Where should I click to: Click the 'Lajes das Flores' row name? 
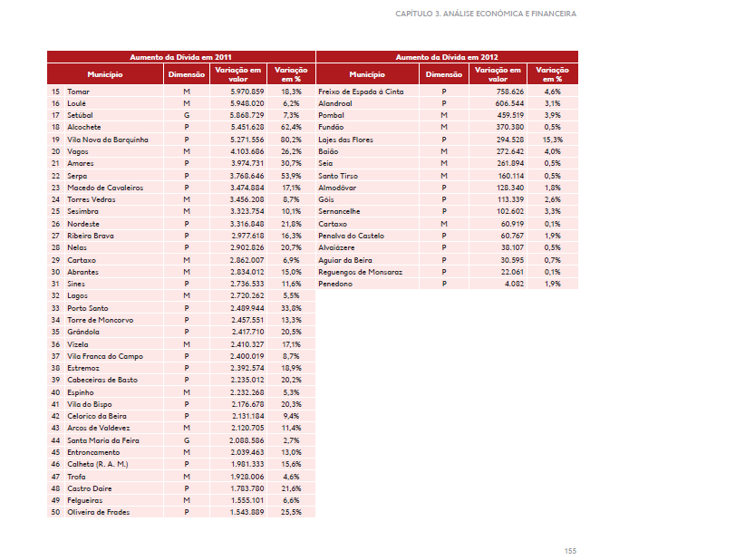click(x=345, y=140)
